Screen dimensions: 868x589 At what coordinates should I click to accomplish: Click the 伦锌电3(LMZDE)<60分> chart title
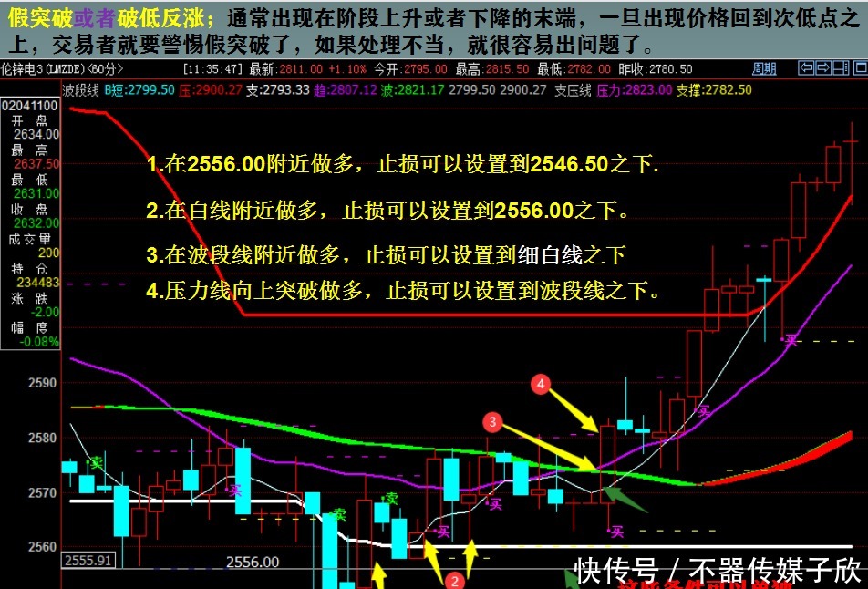(x=62, y=69)
